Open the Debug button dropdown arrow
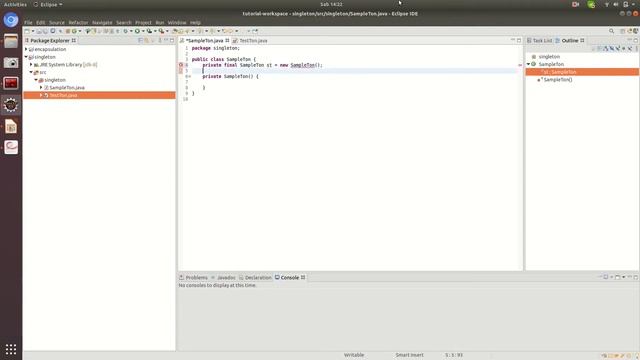Screen dimensions: 640x360 tap(131, 31)
